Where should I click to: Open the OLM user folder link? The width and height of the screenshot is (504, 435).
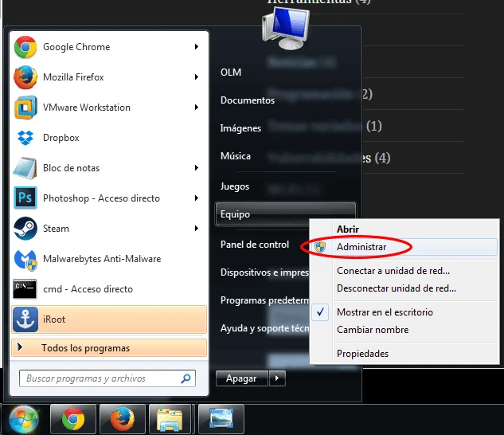(231, 72)
